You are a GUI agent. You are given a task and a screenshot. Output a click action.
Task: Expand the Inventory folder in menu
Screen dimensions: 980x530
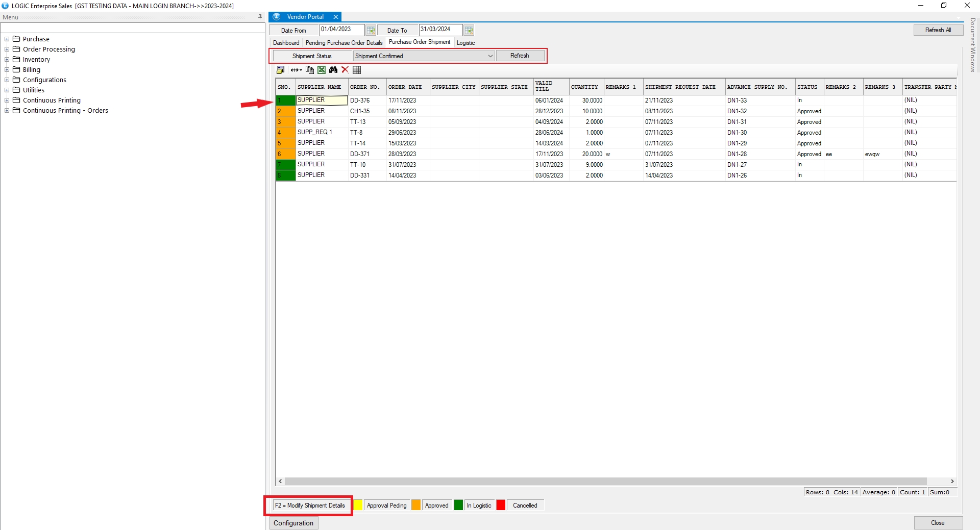[7, 60]
